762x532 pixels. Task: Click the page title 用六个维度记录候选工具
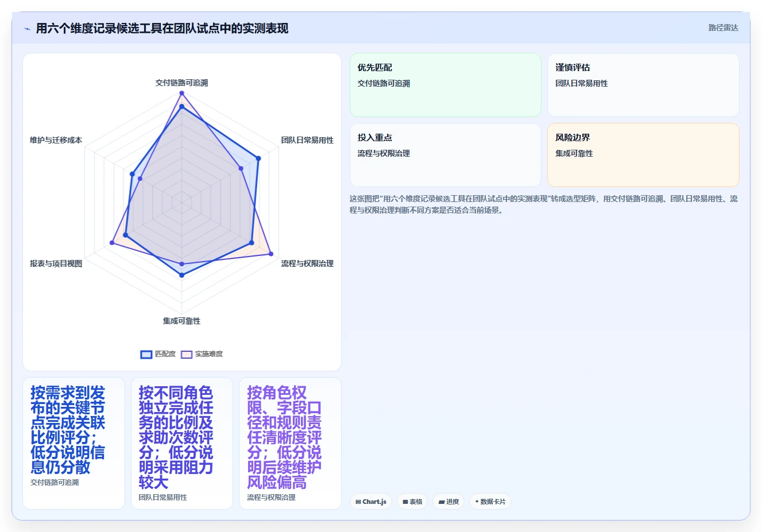162,28
